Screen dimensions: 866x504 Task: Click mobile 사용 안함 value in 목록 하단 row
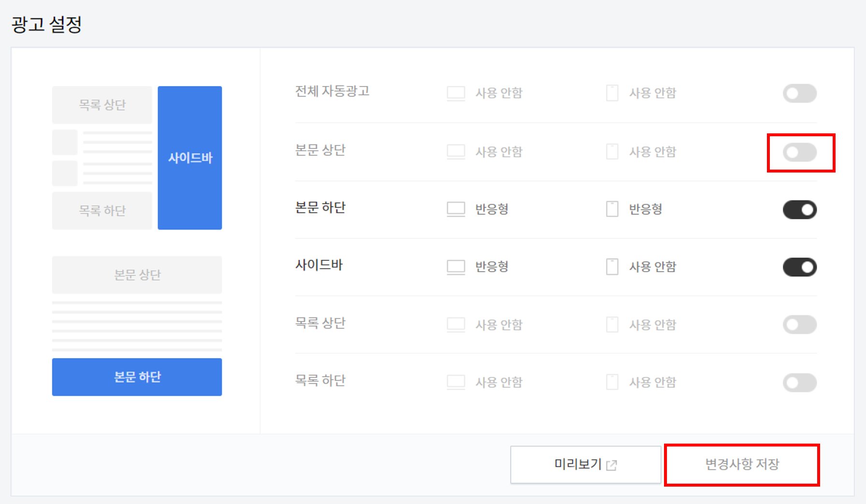(653, 382)
